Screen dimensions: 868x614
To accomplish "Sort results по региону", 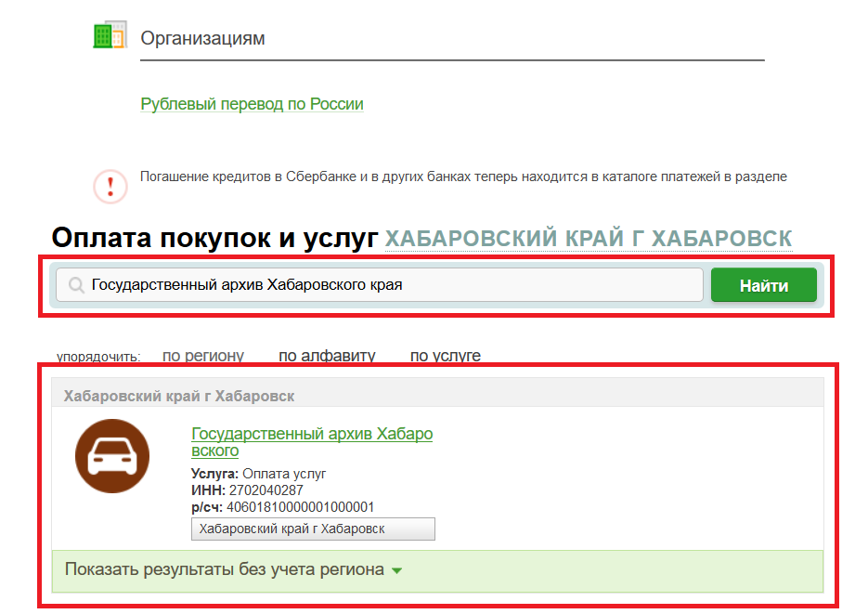I will 203,356.
